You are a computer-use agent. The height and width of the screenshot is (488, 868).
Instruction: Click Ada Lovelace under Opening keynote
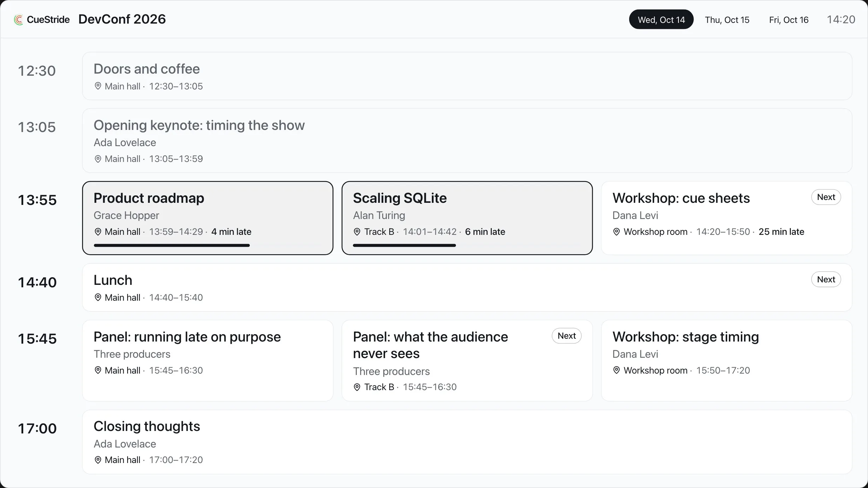(125, 143)
